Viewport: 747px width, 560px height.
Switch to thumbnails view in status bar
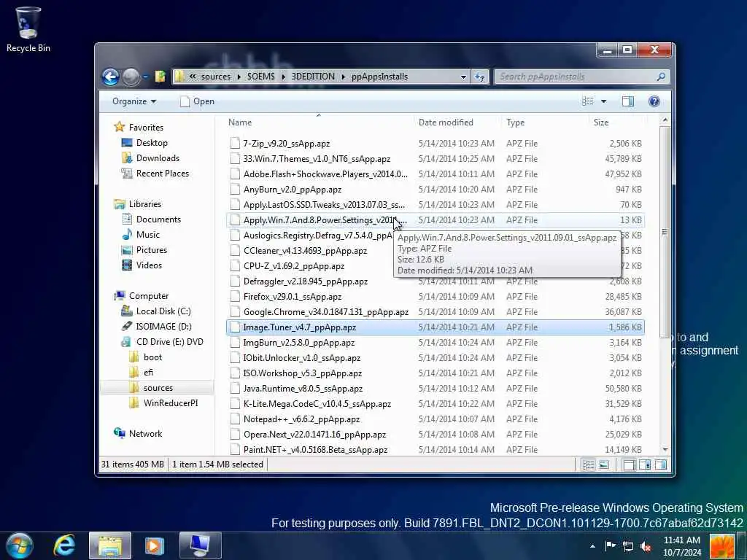coord(603,464)
